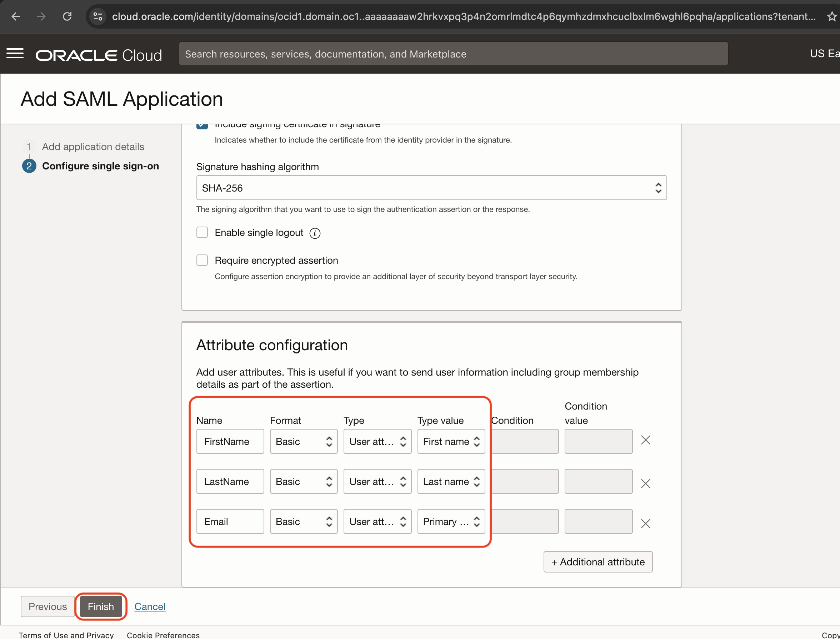Viewport: 840px width, 639px height.
Task: Click the browser back arrow
Action: pos(16,16)
